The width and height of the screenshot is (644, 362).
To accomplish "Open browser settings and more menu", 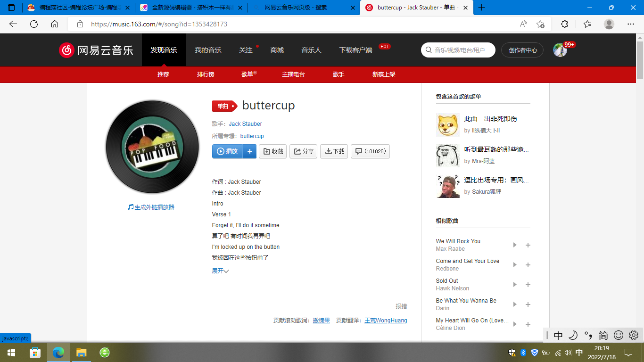I will [630, 24].
